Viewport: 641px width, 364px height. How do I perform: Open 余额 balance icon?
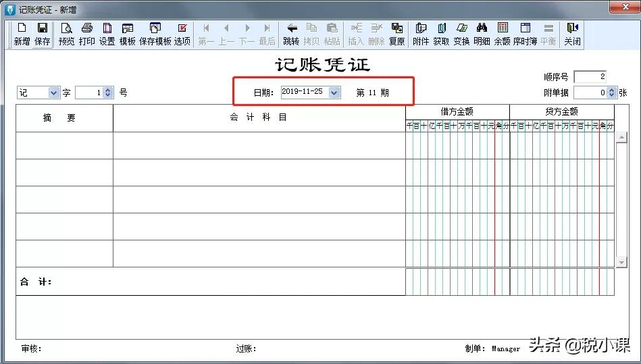[x=503, y=34]
